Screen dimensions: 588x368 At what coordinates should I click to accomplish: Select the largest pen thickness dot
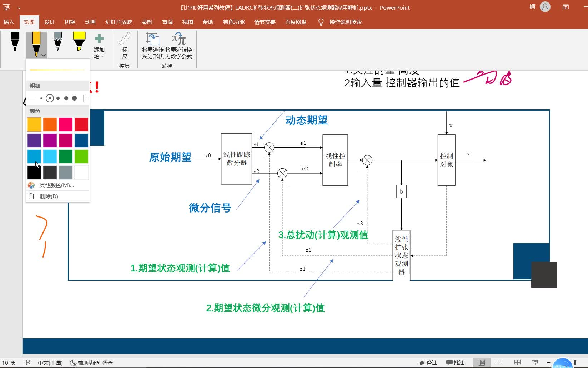[x=74, y=98]
